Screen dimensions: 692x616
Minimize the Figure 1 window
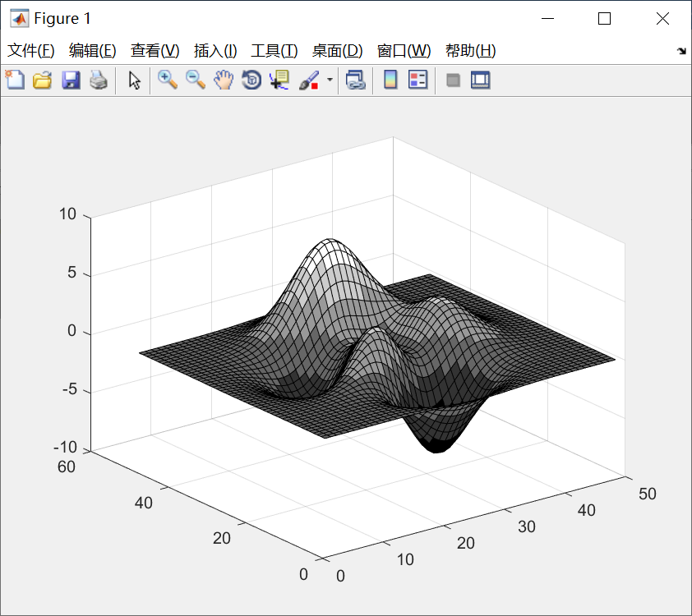[547, 19]
